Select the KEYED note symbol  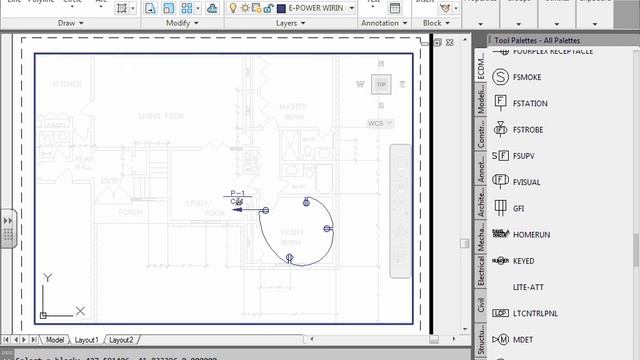(x=513, y=261)
